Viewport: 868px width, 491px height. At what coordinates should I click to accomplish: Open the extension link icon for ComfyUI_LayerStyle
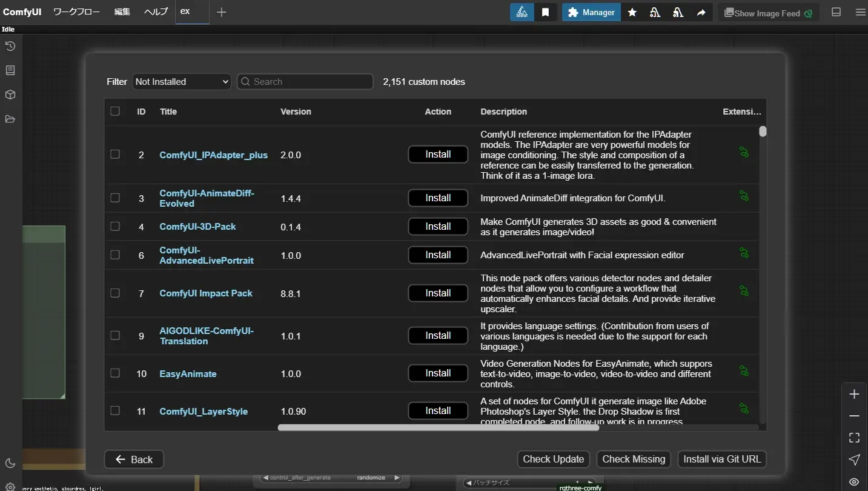pyautogui.click(x=744, y=409)
